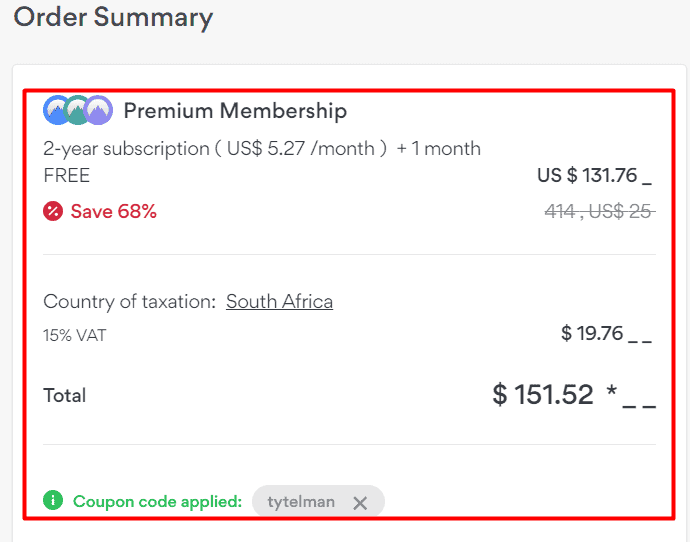Click the Coupon code applied text
The image size is (690, 542).
pyautogui.click(x=157, y=501)
